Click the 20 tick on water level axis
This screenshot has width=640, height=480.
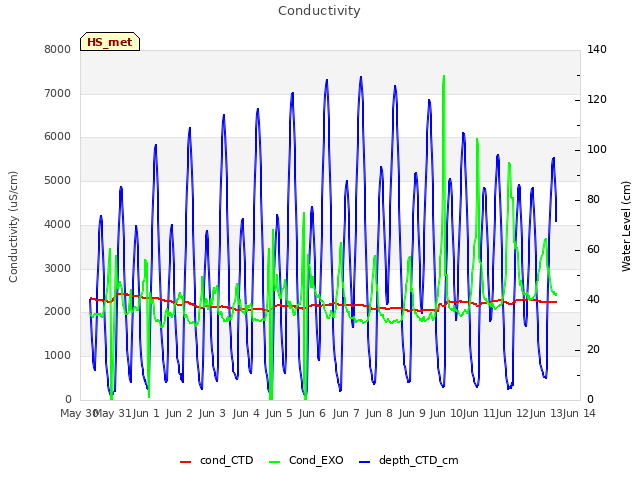click(x=593, y=350)
